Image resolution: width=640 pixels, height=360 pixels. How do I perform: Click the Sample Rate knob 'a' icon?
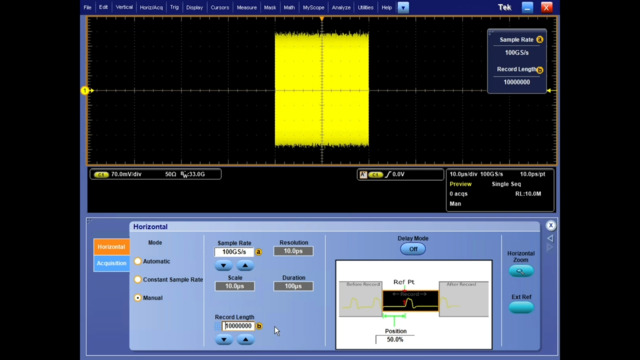(259, 252)
